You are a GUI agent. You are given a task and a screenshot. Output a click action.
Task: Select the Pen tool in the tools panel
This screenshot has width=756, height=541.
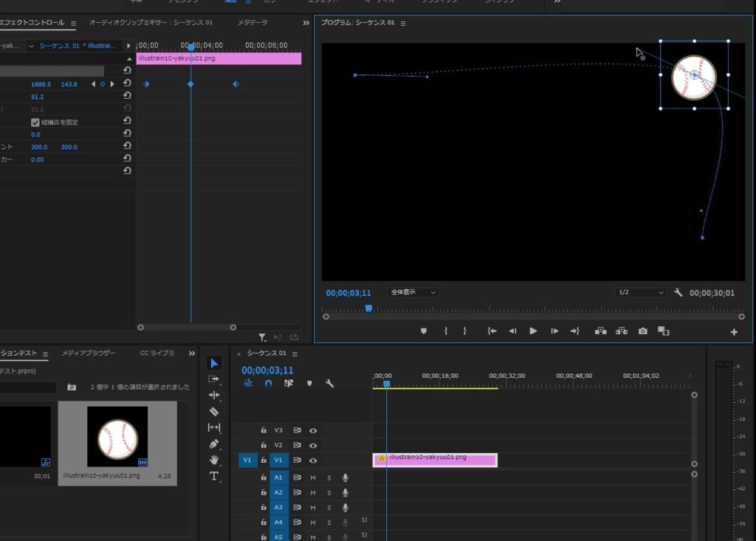click(x=214, y=444)
